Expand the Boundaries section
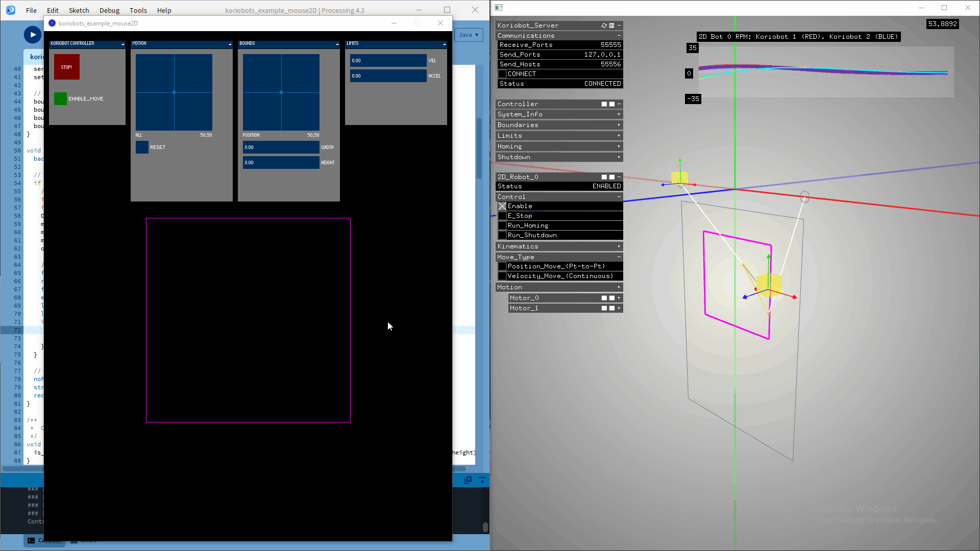The image size is (980, 551). (x=619, y=125)
